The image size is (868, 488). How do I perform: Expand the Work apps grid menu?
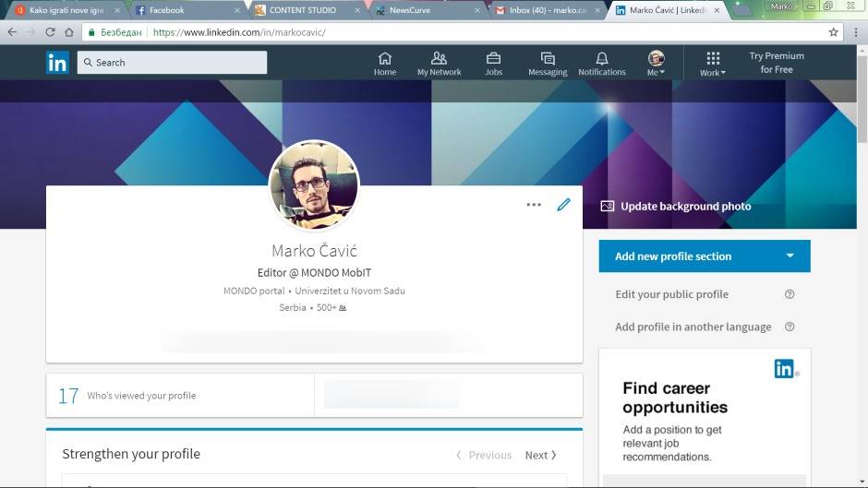click(x=713, y=64)
